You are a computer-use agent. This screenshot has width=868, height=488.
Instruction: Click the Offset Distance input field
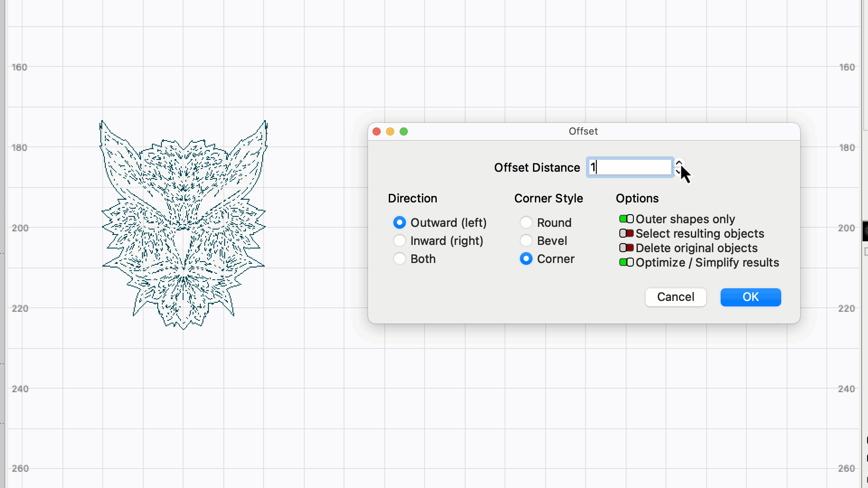point(630,168)
